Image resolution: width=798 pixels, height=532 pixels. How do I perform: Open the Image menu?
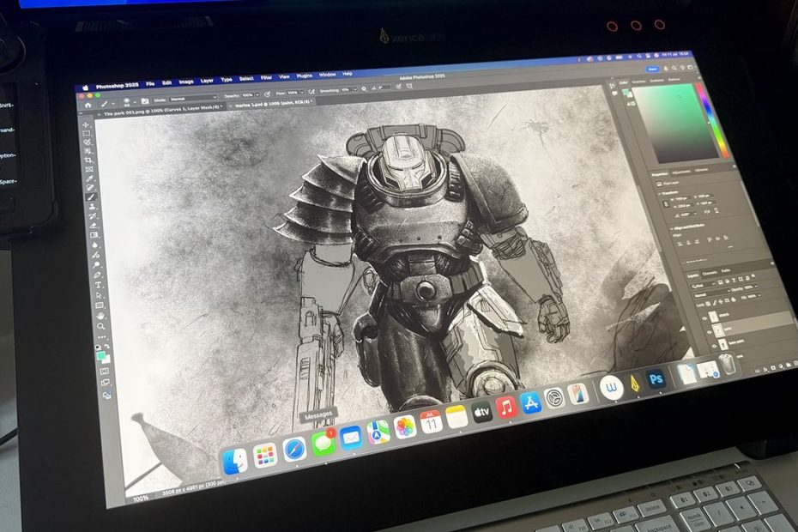(x=185, y=82)
